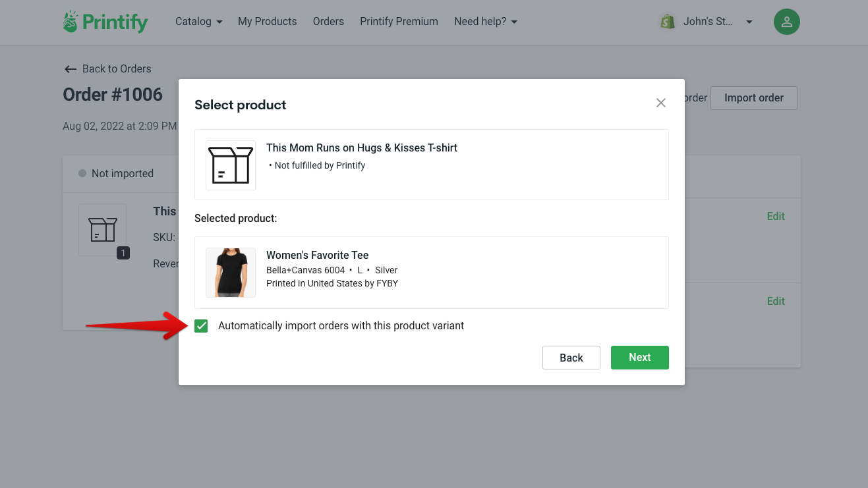Go to My Products

(268, 22)
